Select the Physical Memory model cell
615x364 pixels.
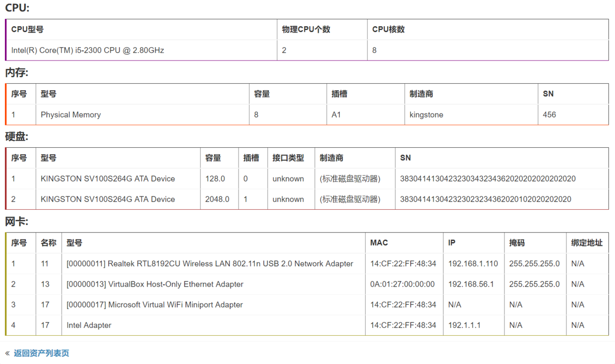pos(70,115)
